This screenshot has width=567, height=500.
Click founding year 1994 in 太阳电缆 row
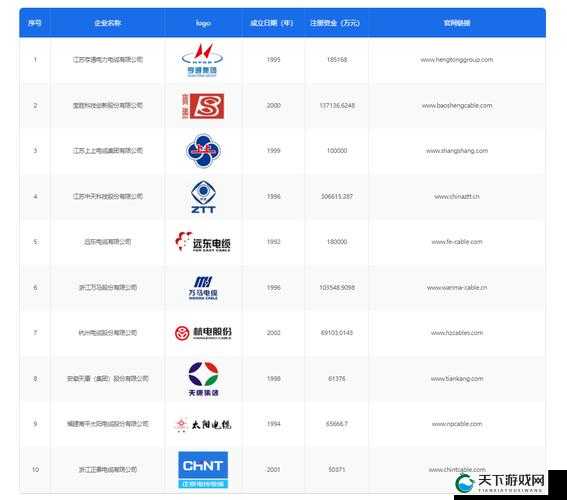[x=273, y=424]
